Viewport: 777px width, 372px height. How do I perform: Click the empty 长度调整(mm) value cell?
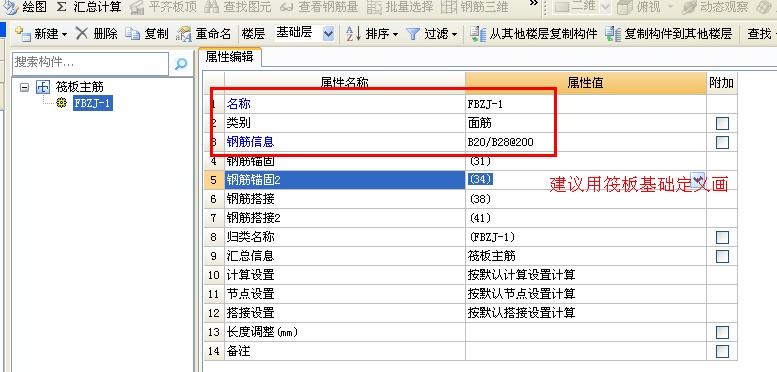[586, 332]
